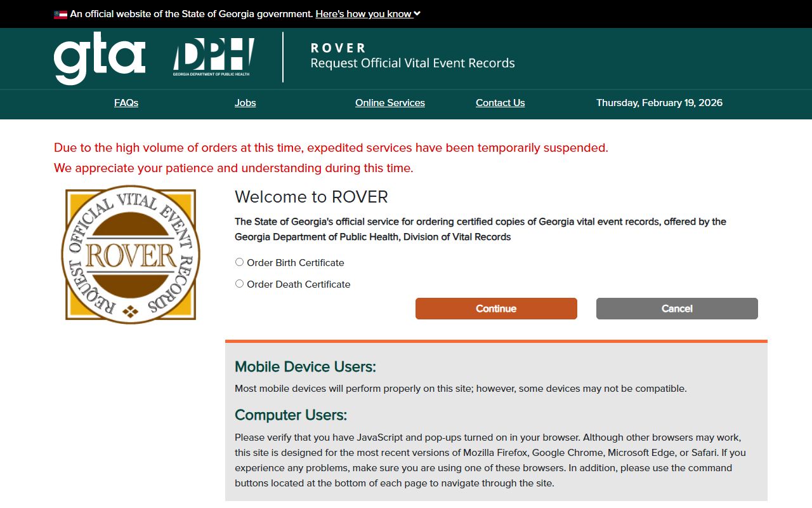
Task: Click the "Thursday, February 19, 2026" date text
Action: click(659, 103)
